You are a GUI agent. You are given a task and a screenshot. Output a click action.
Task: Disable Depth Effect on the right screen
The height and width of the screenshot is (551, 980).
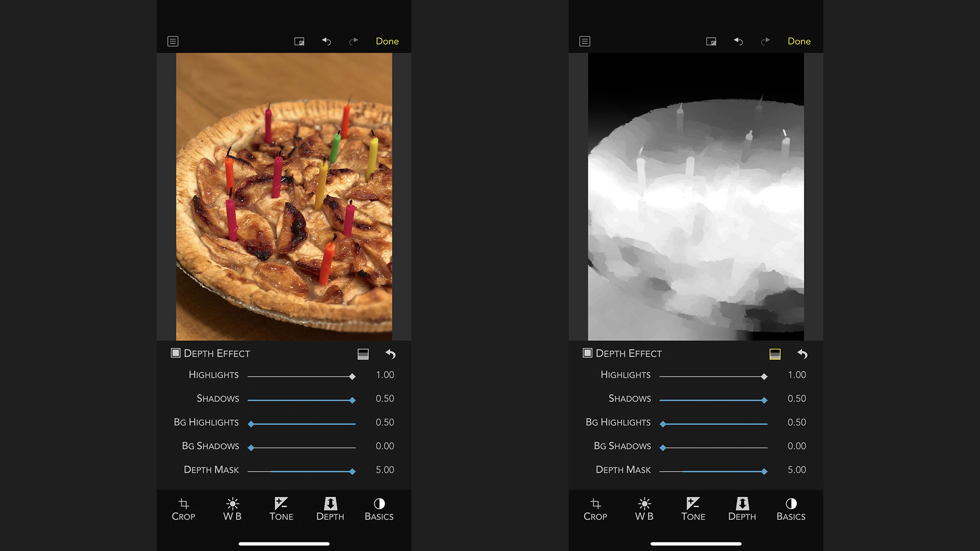click(x=587, y=353)
